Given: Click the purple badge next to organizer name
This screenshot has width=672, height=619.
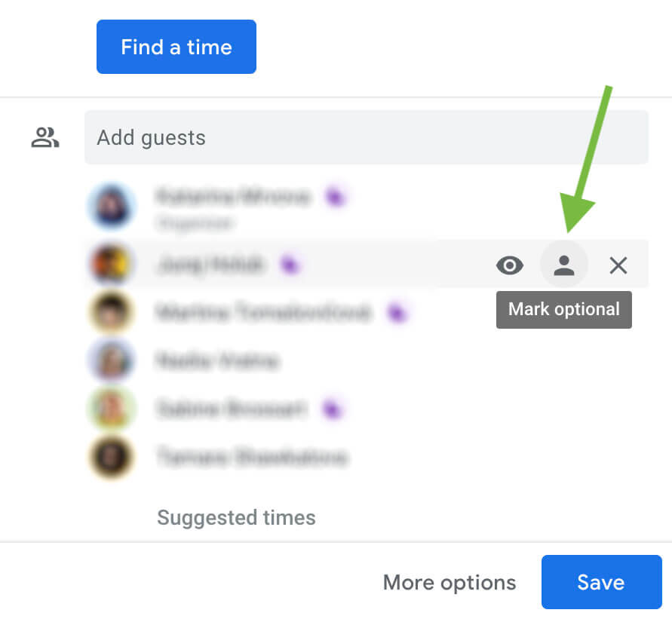Looking at the screenshot, I should tap(336, 198).
